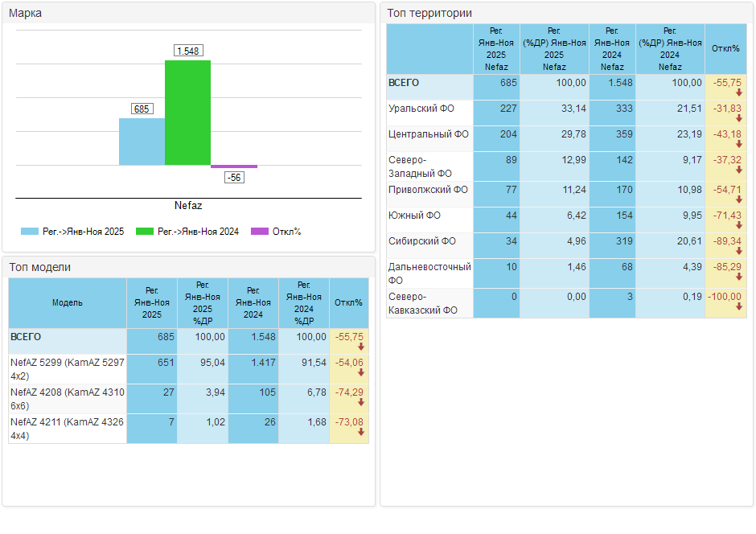Click the purple Откл% legend swatch

click(x=260, y=232)
